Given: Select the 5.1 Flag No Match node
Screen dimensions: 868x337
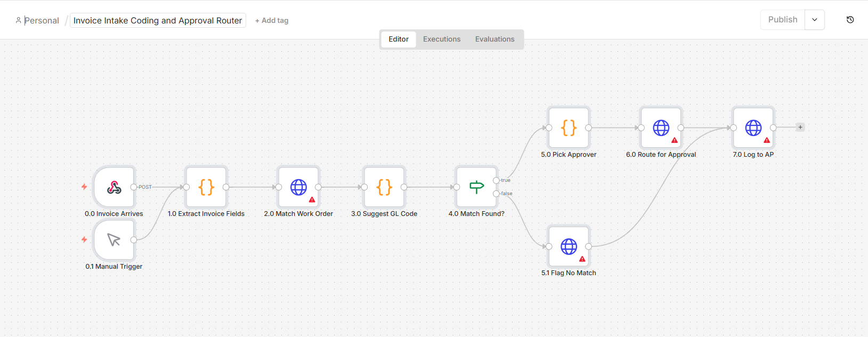Looking at the screenshot, I should click(569, 246).
